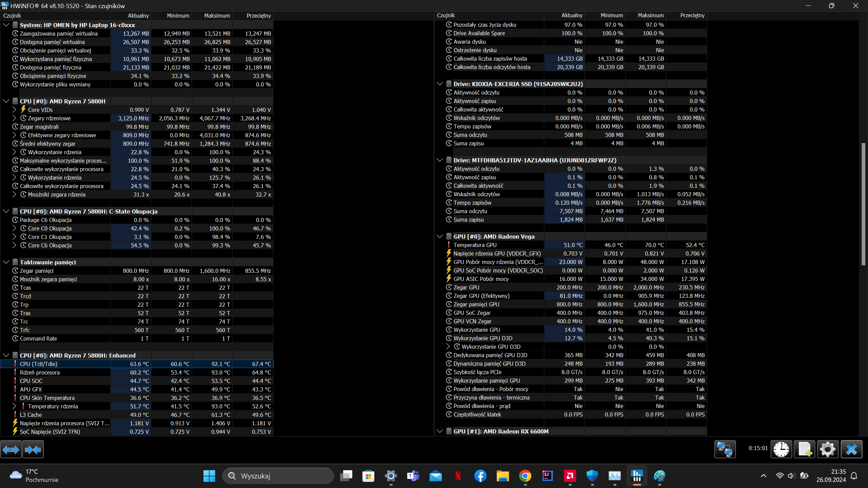Open Netflix from the taskbar
Image resolution: width=868 pixels, height=488 pixels.
tap(458, 476)
